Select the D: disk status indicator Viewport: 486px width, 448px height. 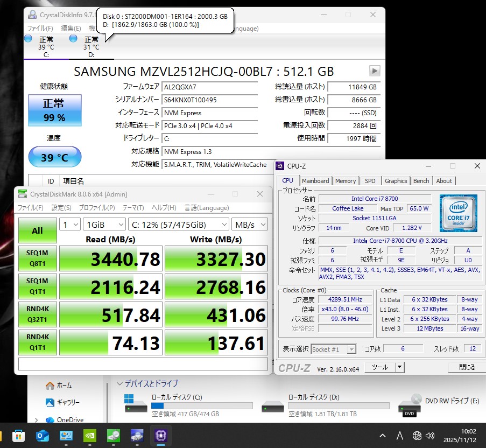click(x=73, y=38)
